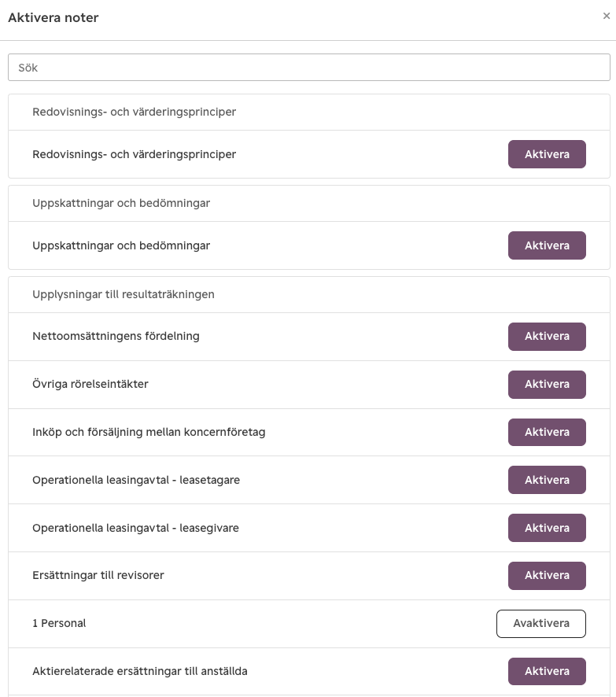Viewport: 616px width, 697px height.
Task: Activate Övriga rörelseintäkter note
Action: click(547, 385)
